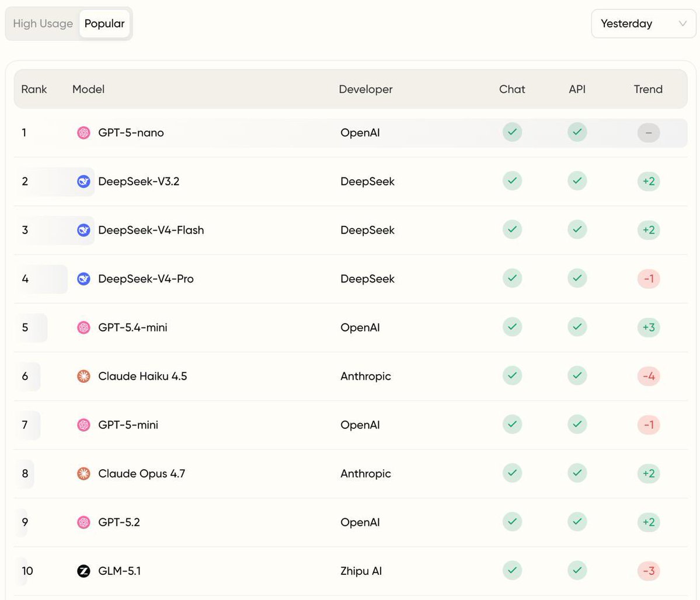Click the -1 trend badge for GPT-5-mini
The height and width of the screenshot is (600, 700).
(649, 424)
